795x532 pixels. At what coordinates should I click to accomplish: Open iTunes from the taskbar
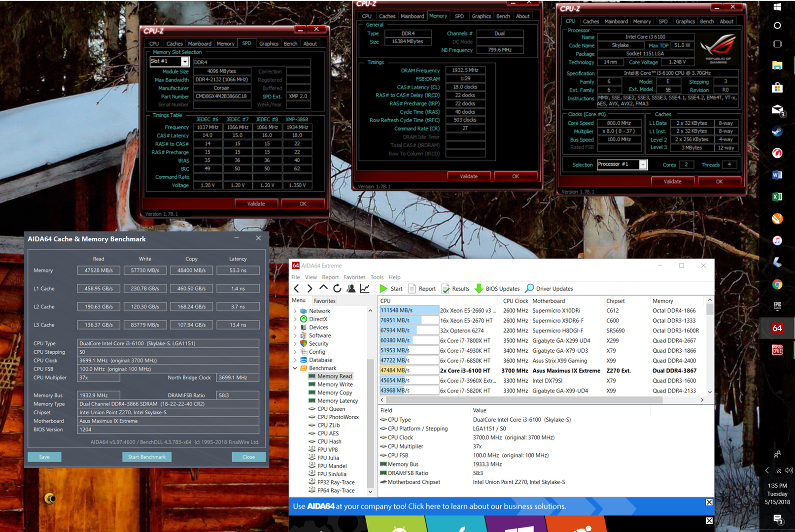(x=777, y=240)
